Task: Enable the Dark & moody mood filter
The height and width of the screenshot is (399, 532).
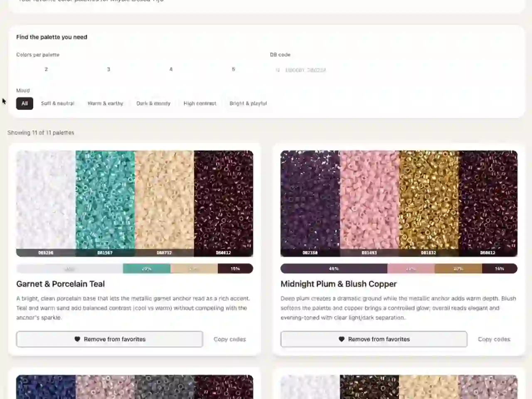Action: (x=153, y=103)
